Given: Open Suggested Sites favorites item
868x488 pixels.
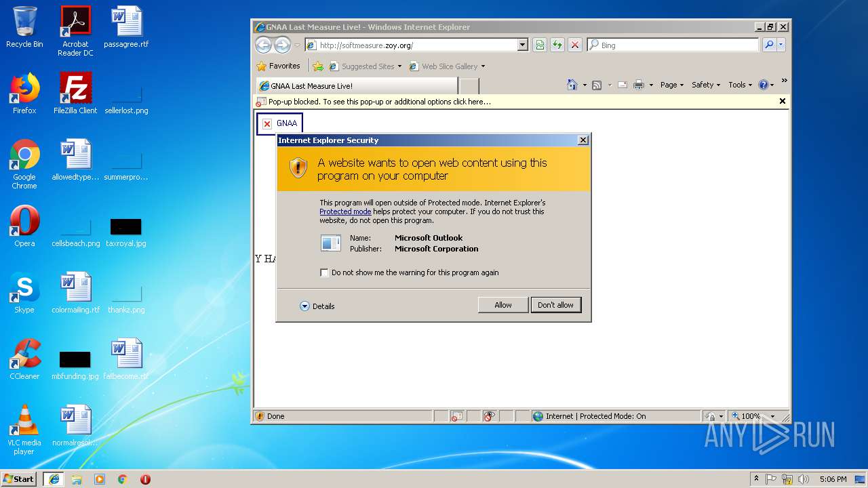Looking at the screenshot, I should point(365,66).
